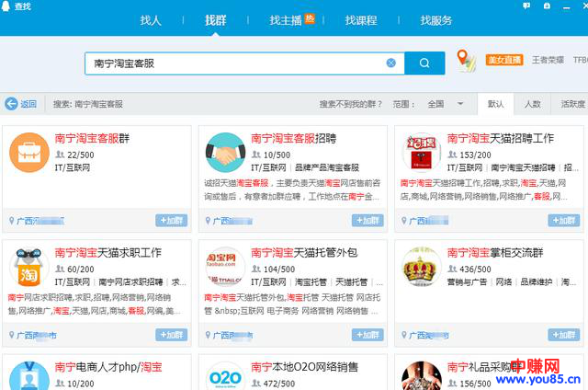This screenshot has height=390, width=588.
Task: Click +加群 for 南宁淘宝客服群
Action: tap(172, 221)
